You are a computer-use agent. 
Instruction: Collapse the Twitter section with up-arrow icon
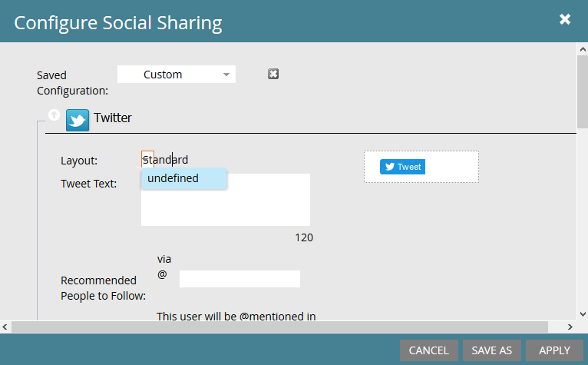point(54,115)
